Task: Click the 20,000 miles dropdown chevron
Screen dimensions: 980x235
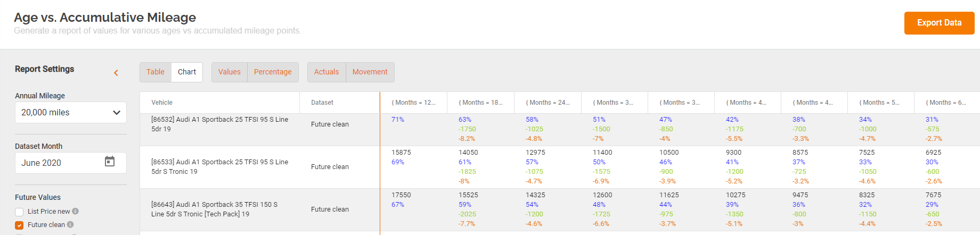Action: 117,113
